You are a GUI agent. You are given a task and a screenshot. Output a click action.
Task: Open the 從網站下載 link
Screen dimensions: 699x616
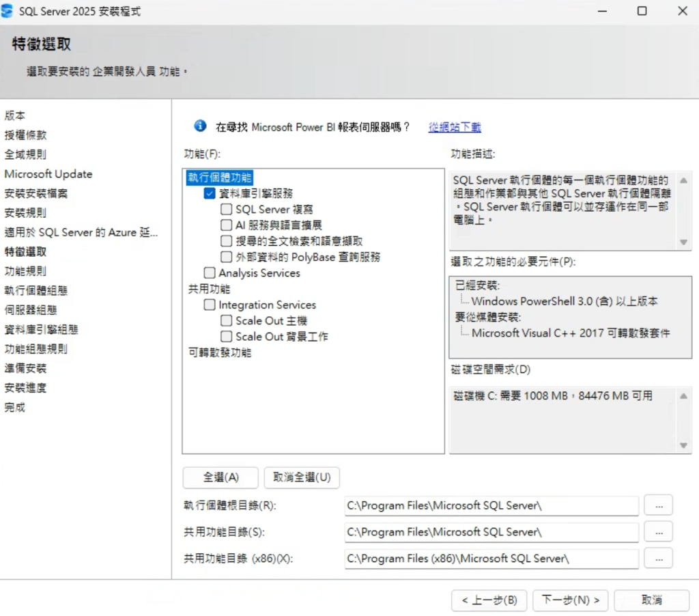click(455, 127)
